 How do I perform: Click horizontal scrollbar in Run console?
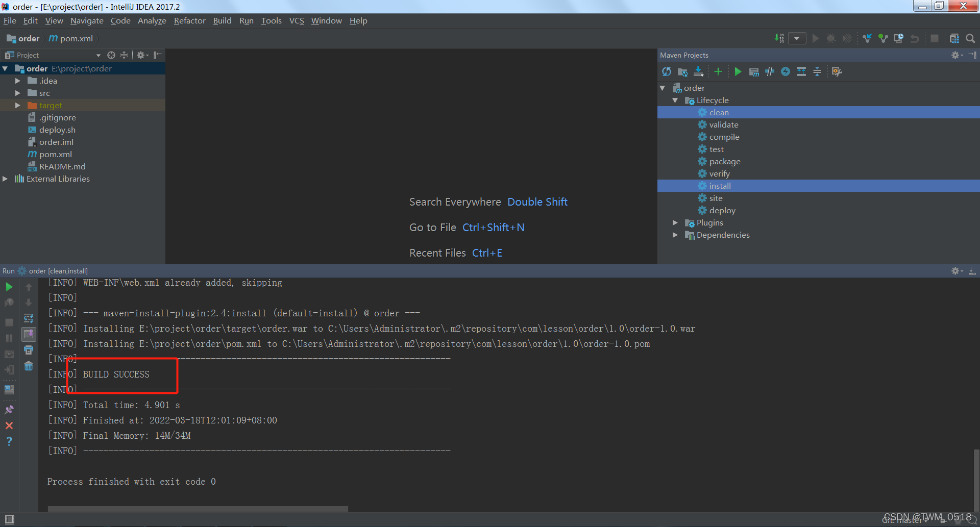(198, 509)
